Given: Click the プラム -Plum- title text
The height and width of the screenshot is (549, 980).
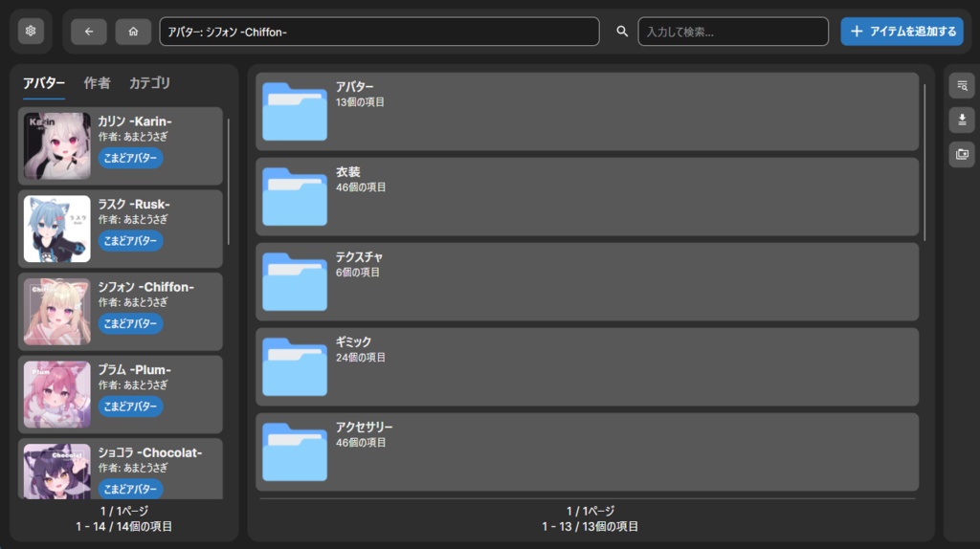Looking at the screenshot, I should coord(134,370).
